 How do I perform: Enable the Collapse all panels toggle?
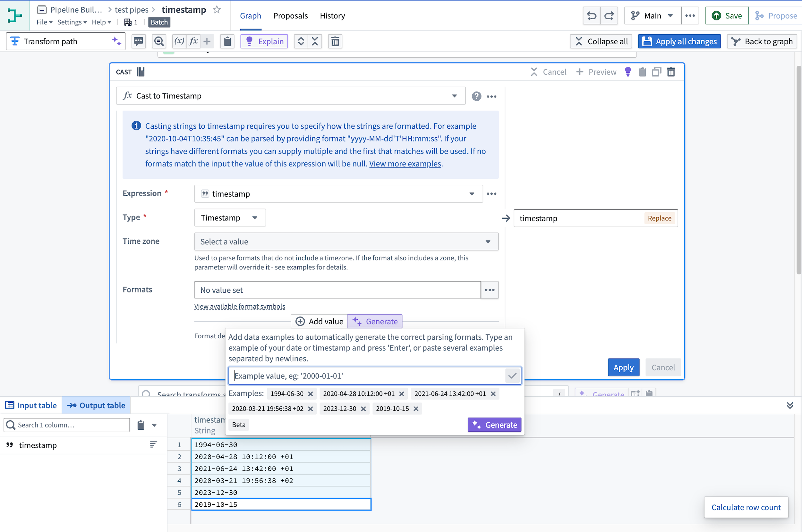click(601, 41)
